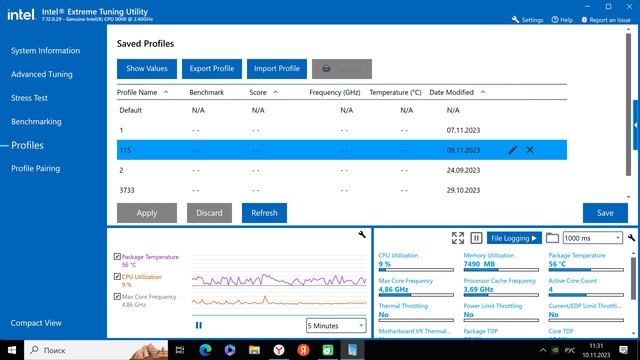
Task: Switch to Compact View
Action: tap(36, 323)
